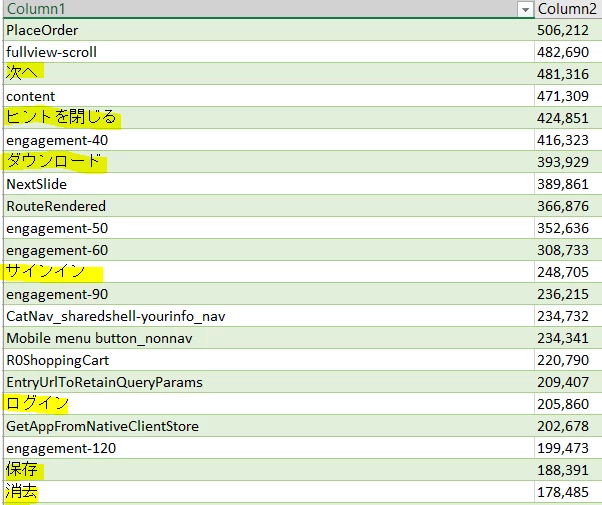
Task: Click the value 481,316
Action: click(562, 74)
